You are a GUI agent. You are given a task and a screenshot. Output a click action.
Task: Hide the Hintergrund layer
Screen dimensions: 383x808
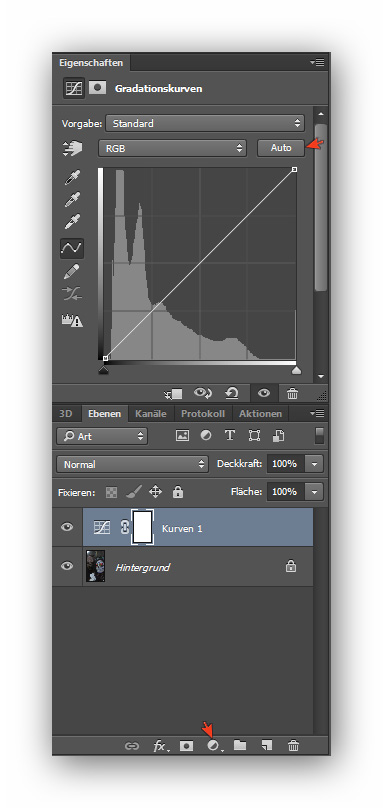click(x=67, y=566)
